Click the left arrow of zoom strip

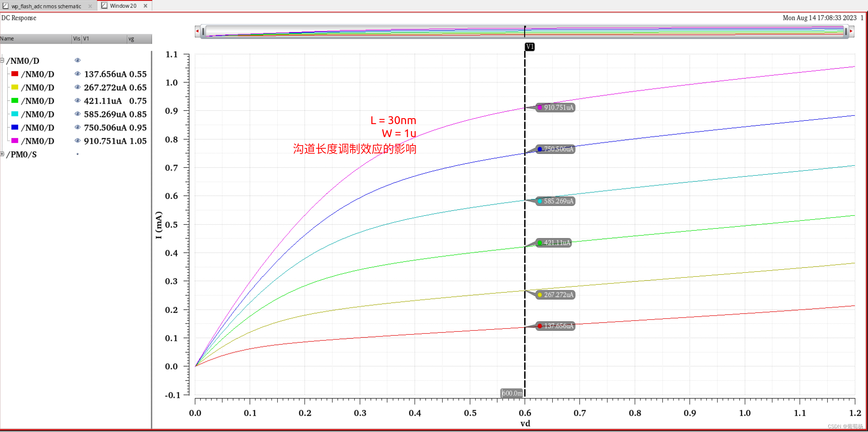coord(197,31)
